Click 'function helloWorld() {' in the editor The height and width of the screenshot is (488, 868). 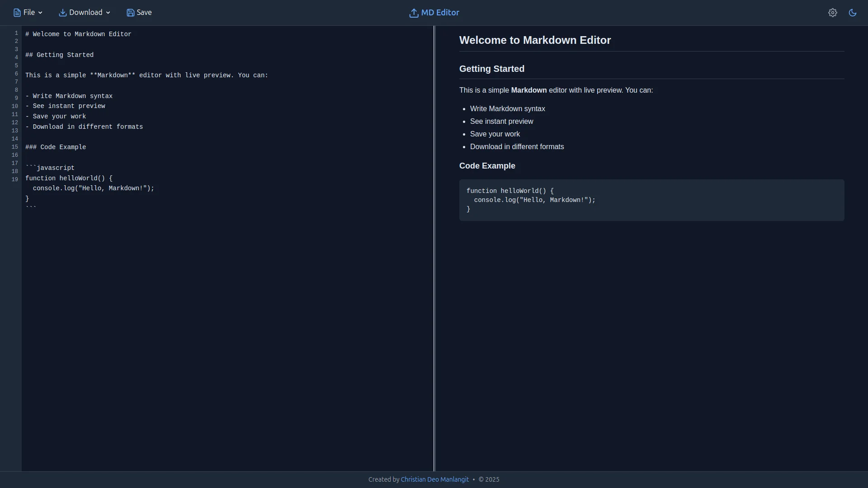pos(69,178)
